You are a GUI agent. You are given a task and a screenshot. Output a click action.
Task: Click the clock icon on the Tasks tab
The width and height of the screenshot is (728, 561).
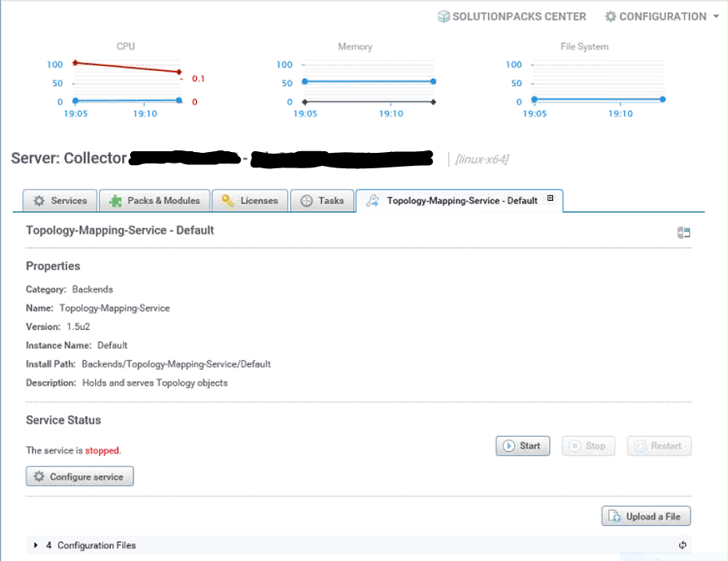point(307,201)
